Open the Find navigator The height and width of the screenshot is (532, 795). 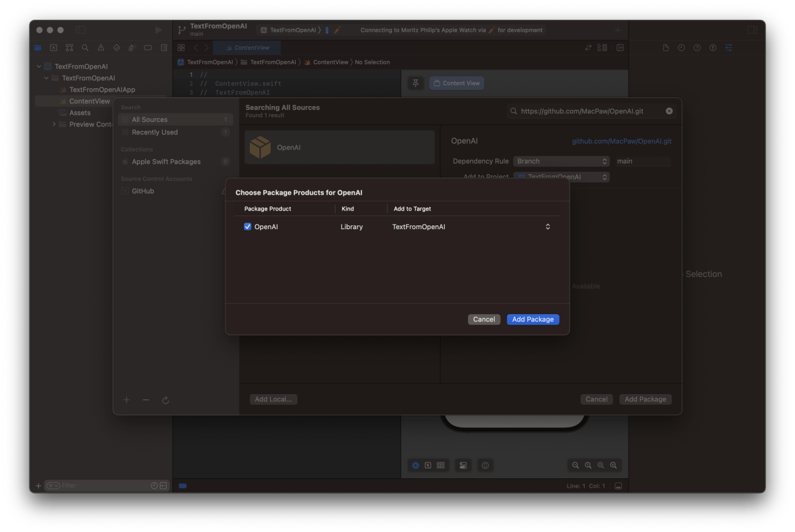pyautogui.click(x=85, y=48)
